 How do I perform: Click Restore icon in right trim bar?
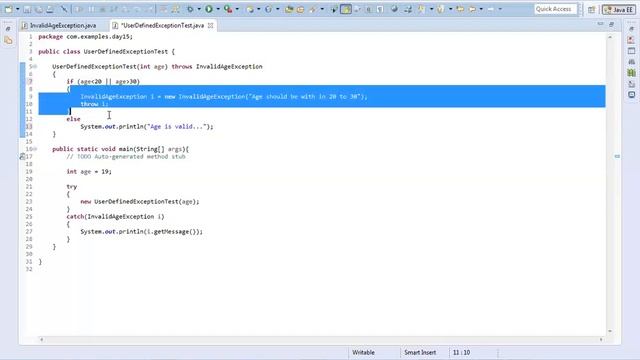pos(631,29)
